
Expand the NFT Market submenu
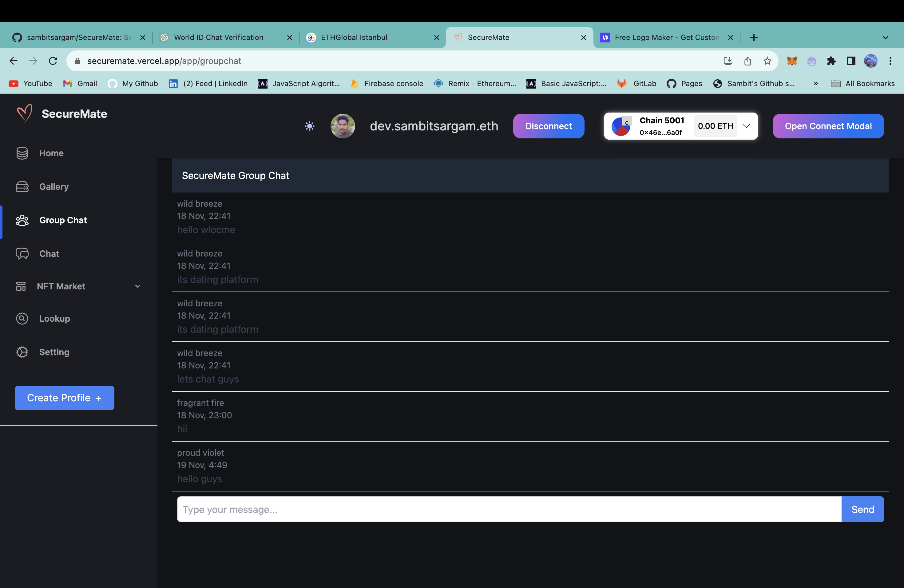point(137,286)
